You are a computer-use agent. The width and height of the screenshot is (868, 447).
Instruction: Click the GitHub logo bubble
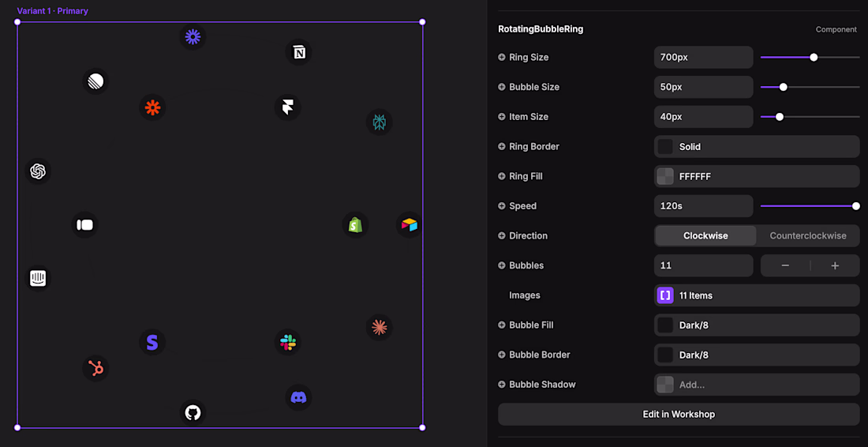coord(193,413)
